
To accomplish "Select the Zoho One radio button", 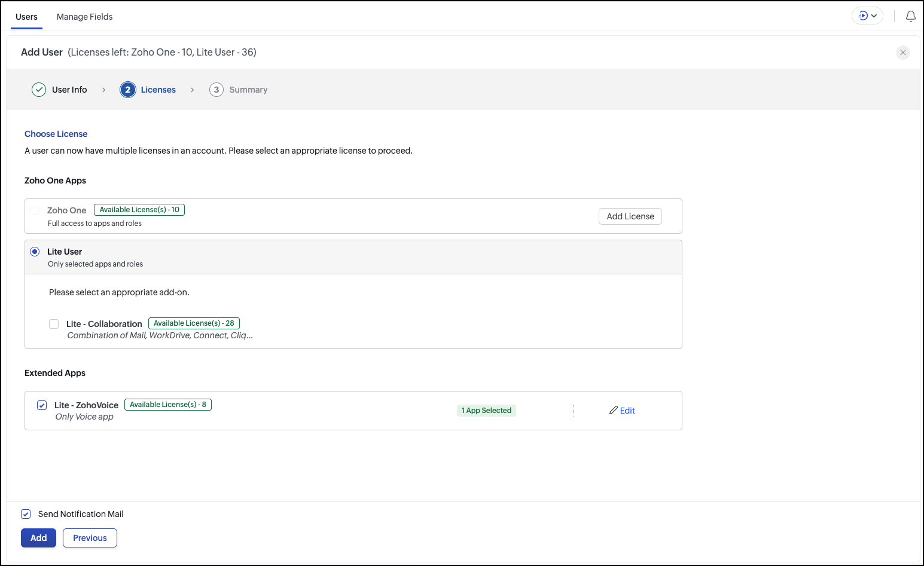I will tap(35, 210).
